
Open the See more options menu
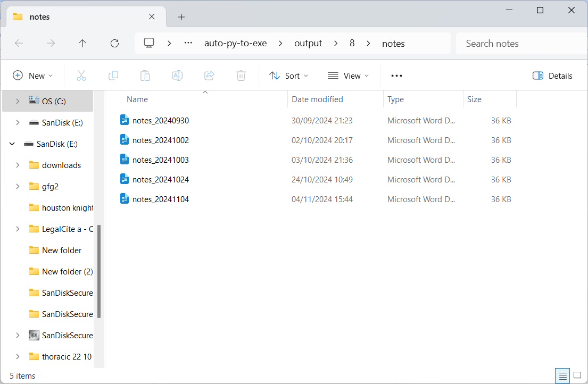pos(396,76)
